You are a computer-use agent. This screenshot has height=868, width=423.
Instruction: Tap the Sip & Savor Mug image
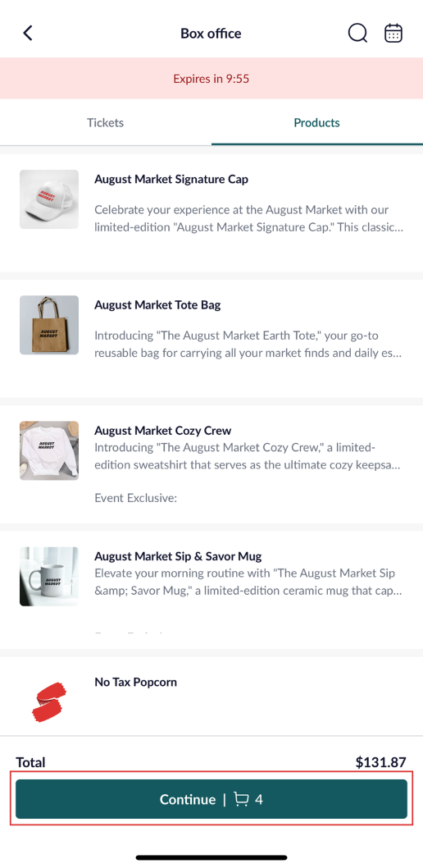pos(49,576)
